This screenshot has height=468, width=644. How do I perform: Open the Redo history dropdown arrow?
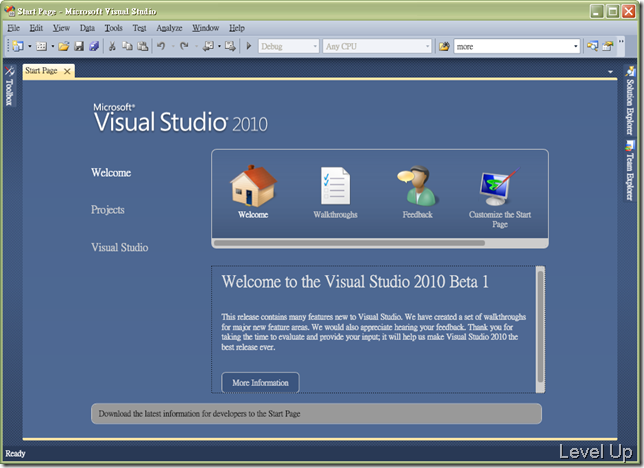[196, 46]
